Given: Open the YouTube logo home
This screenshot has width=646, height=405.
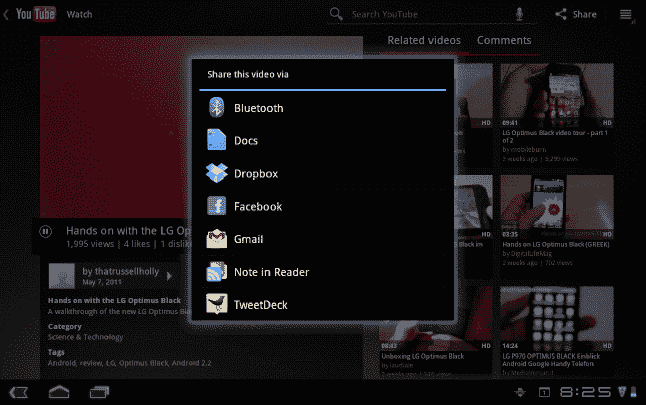Looking at the screenshot, I should (36, 14).
